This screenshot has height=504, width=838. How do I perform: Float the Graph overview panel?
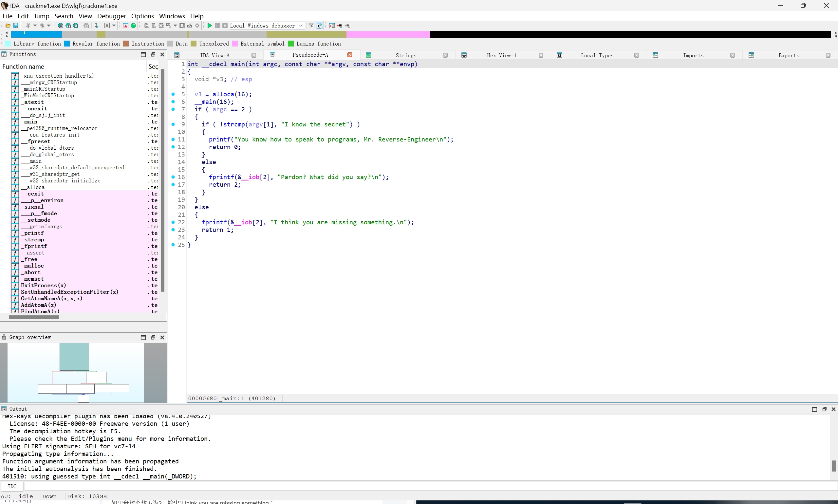tap(153, 337)
